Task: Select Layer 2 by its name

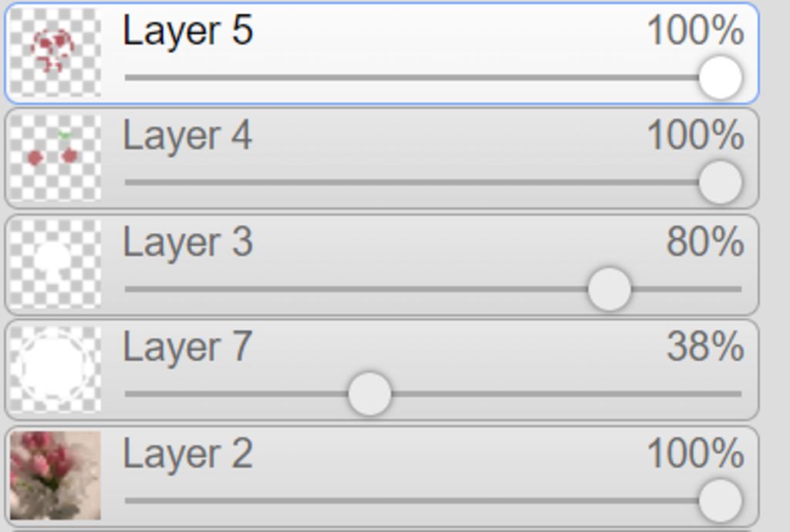Action: point(187,453)
